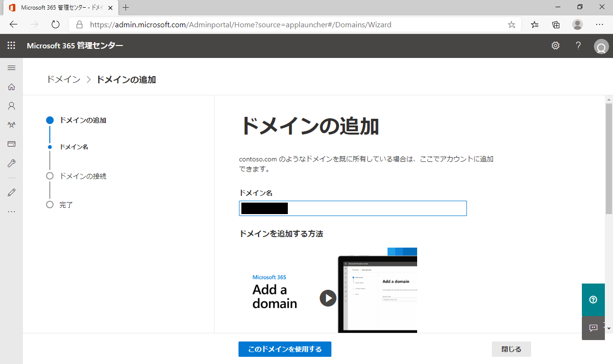Show all sidebar items via ellipsis
The height and width of the screenshot is (364, 613).
[x=11, y=212]
